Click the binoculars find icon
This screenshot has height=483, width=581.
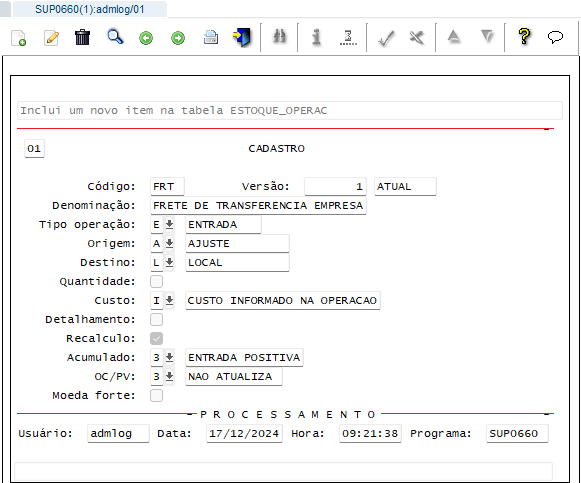coord(279,37)
